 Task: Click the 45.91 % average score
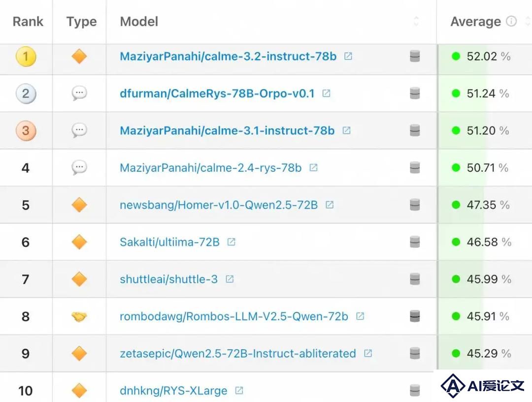pos(488,316)
